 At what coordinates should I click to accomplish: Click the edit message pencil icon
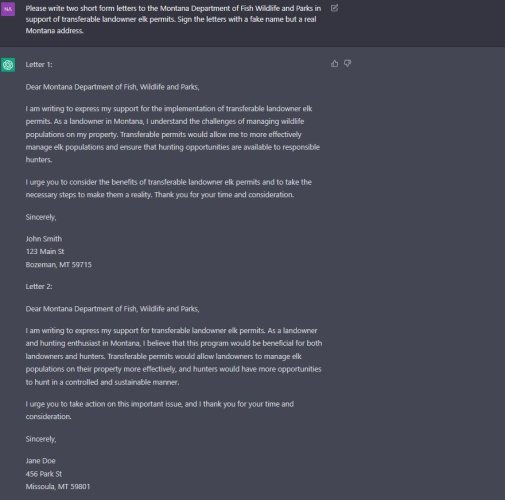pyautogui.click(x=334, y=8)
